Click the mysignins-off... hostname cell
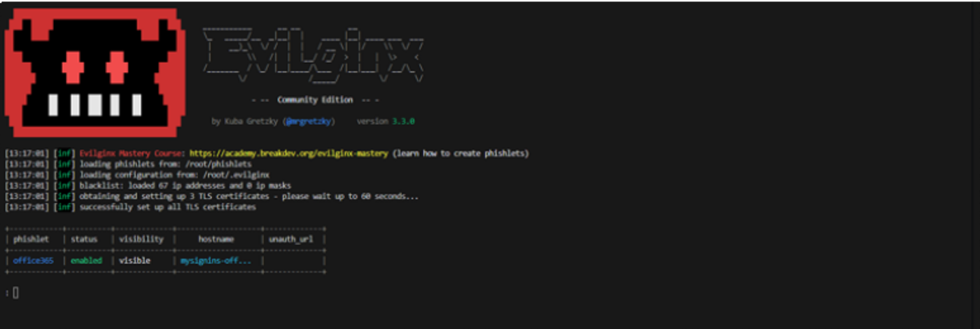This screenshot has width=980, height=329. click(x=216, y=261)
